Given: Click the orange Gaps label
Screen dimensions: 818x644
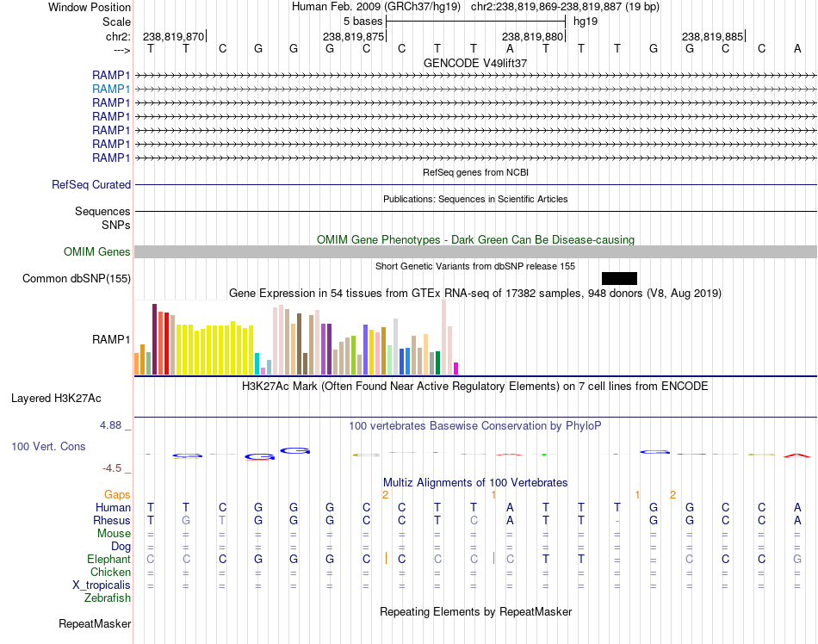Looking at the screenshot, I should [117, 494].
